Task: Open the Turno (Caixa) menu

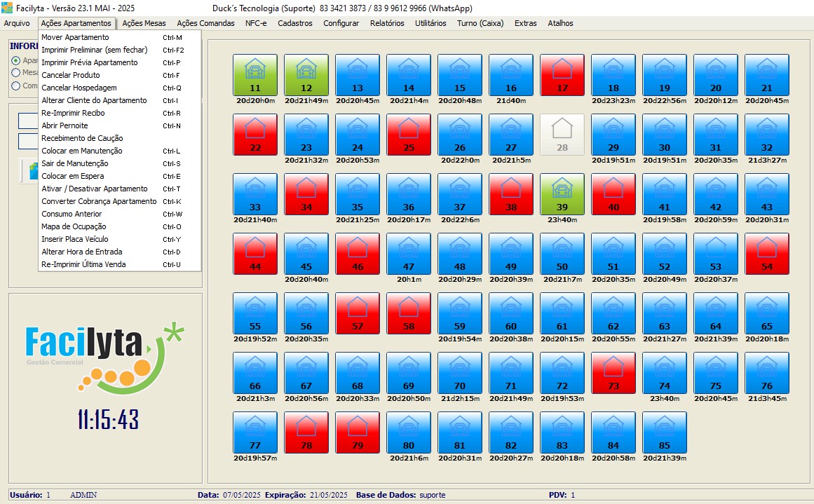Action: [480, 23]
